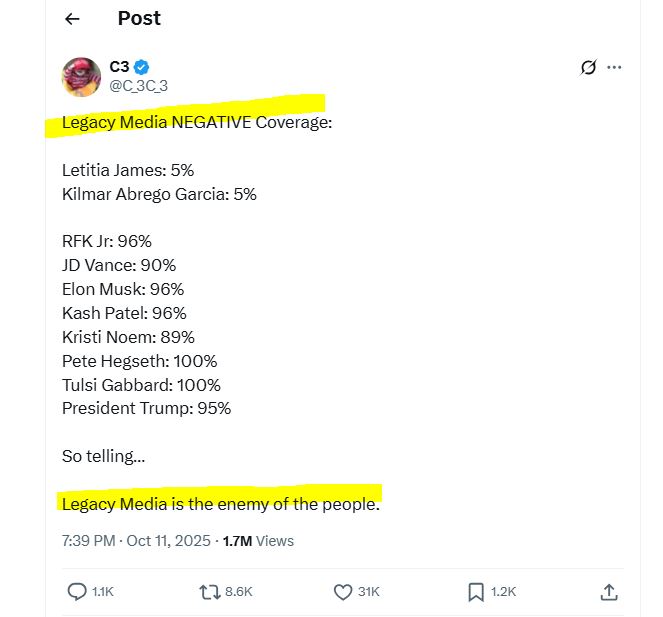This screenshot has width=663, height=617.
Task: Click the blue verified badge
Action: click(x=142, y=67)
